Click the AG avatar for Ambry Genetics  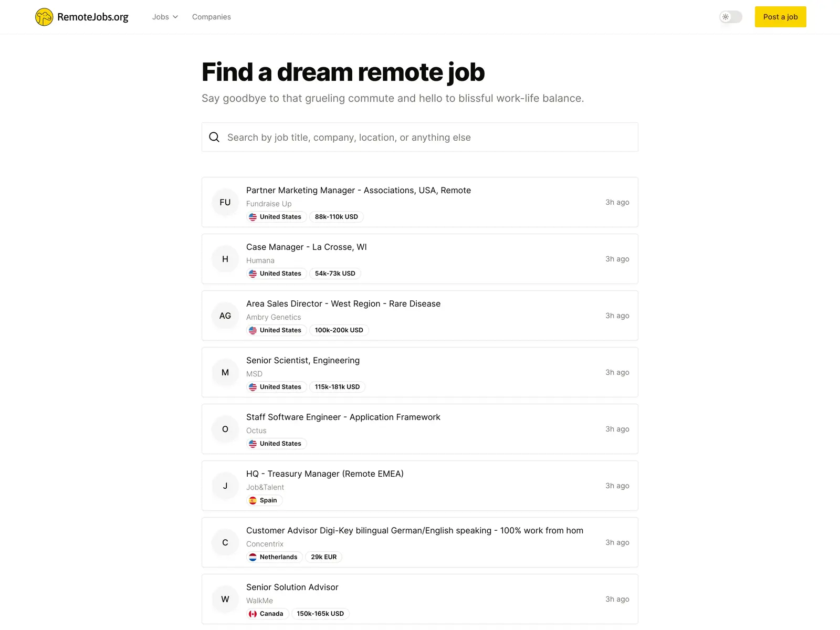(x=225, y=316)
